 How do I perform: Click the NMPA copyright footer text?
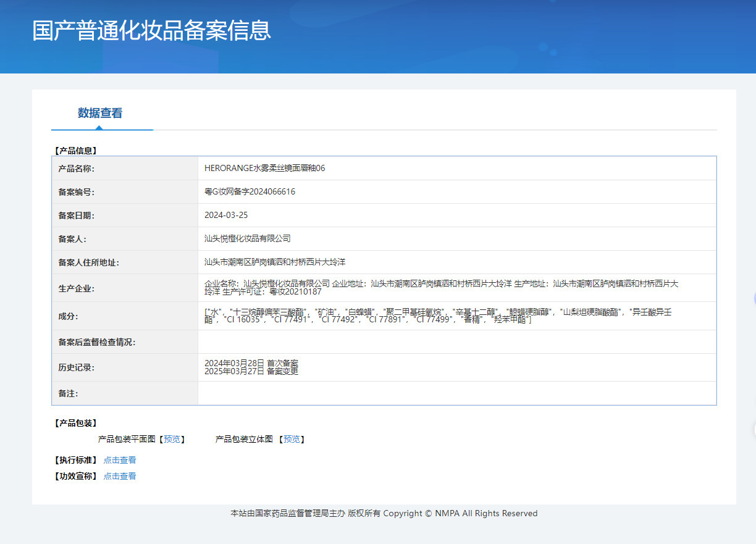(x=384, y=513)
